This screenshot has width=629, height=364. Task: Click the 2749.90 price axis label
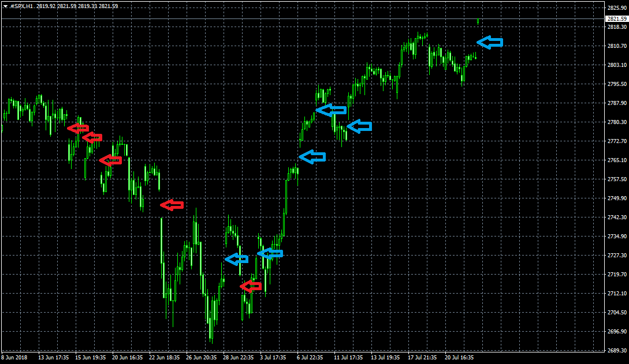[x=617, y=198]
